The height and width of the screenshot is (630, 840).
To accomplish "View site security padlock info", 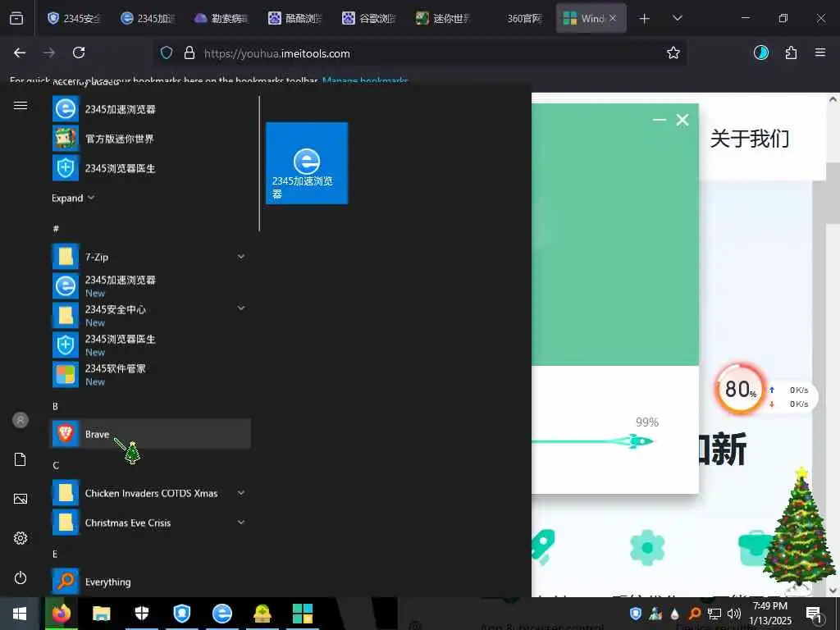I will [189, 52].
